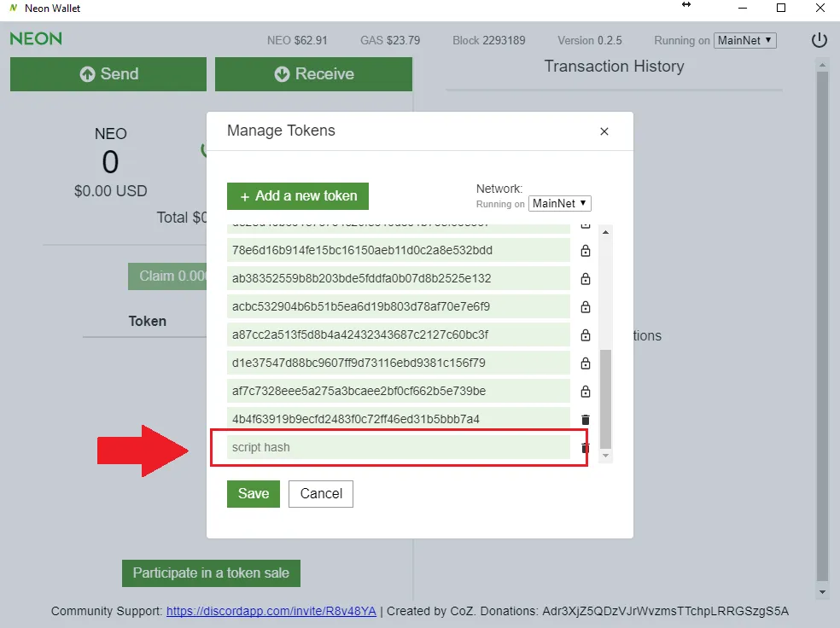Select the 4b4f63919b9ecfd2483f0c72ff46ed31b5bbb7a4 field
840x628 pixels.
(399, 419)
